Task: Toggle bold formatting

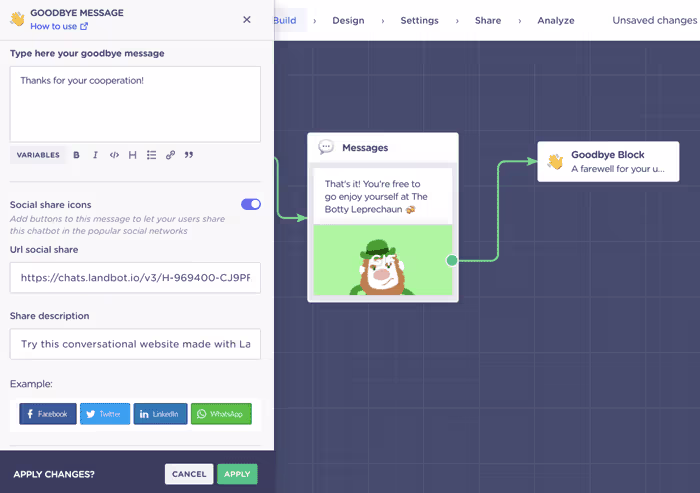Action: point(76,155)
